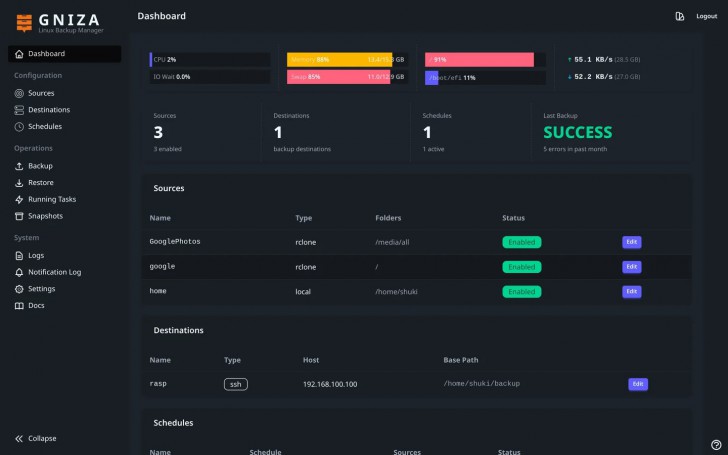Open the Snapshots page

(x=65, y=216)
